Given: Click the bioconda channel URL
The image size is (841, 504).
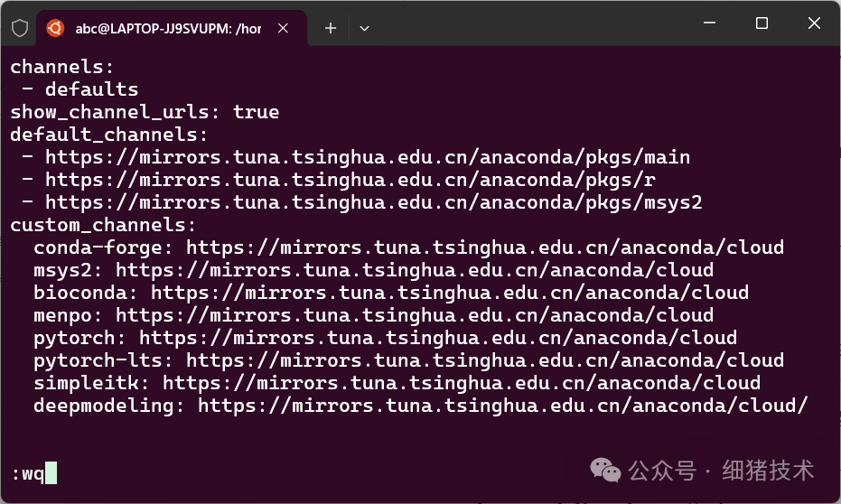Looking at the screenshot, I should pos(449,293).
